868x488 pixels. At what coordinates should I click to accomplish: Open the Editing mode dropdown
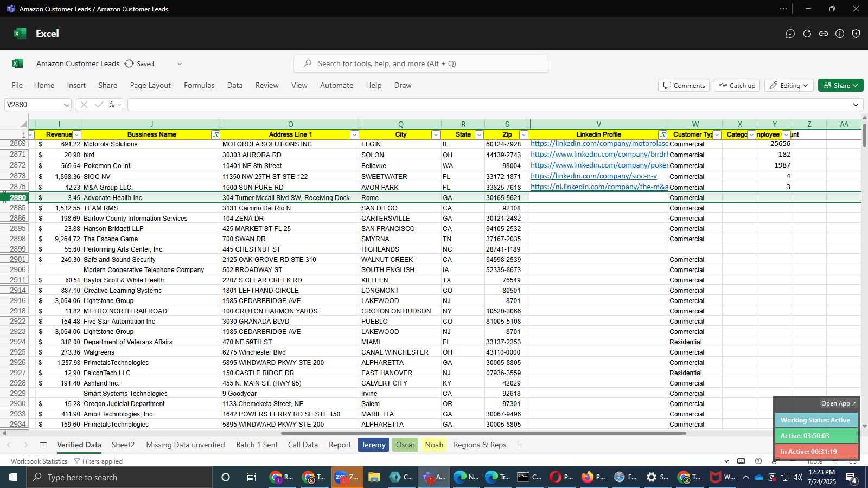pyautogui.click(x=788, y=85)
